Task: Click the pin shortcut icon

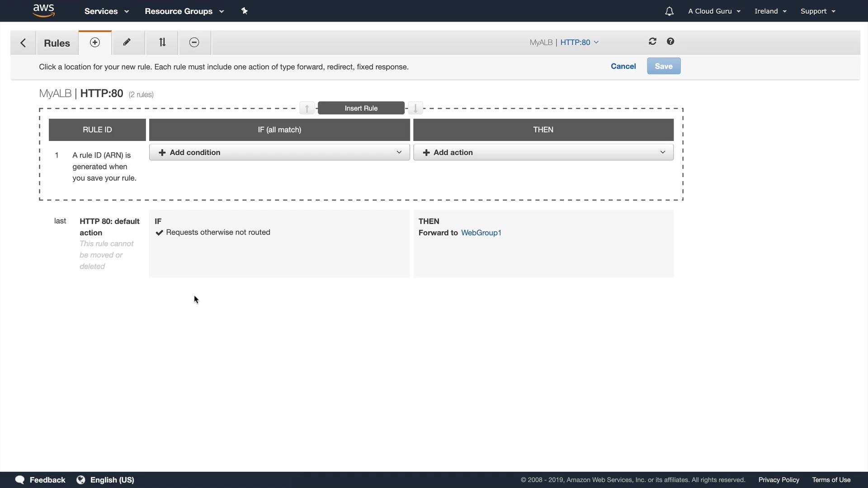Action: [245, 11]
